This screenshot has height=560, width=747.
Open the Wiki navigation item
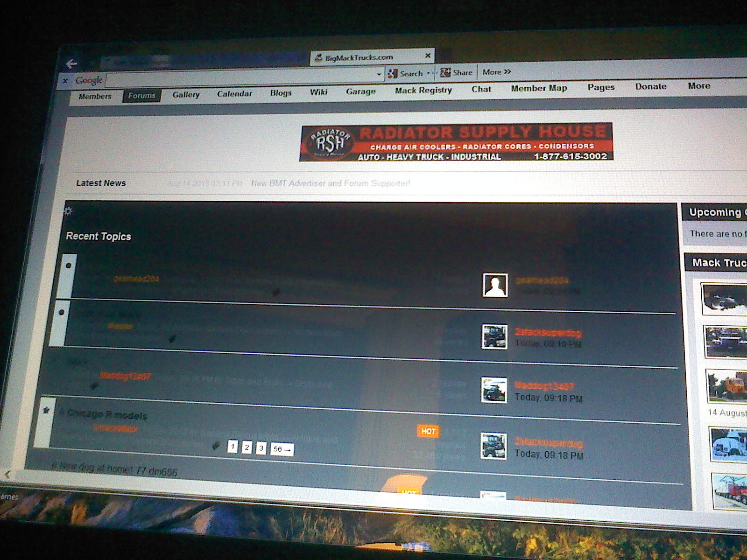point(318,92)
